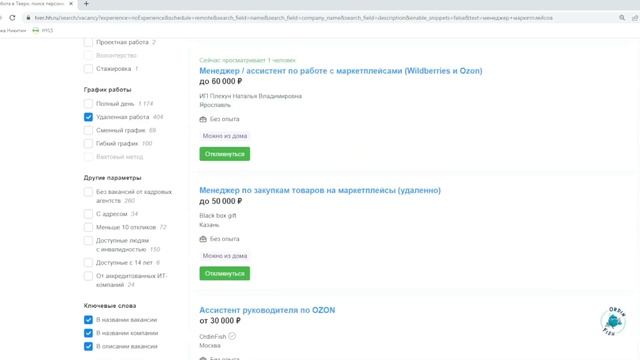Viewport: 640px width, 360px height.
Task: Click Можно из дома tag under Ярославль vacancy
Action: click(225, 136)
